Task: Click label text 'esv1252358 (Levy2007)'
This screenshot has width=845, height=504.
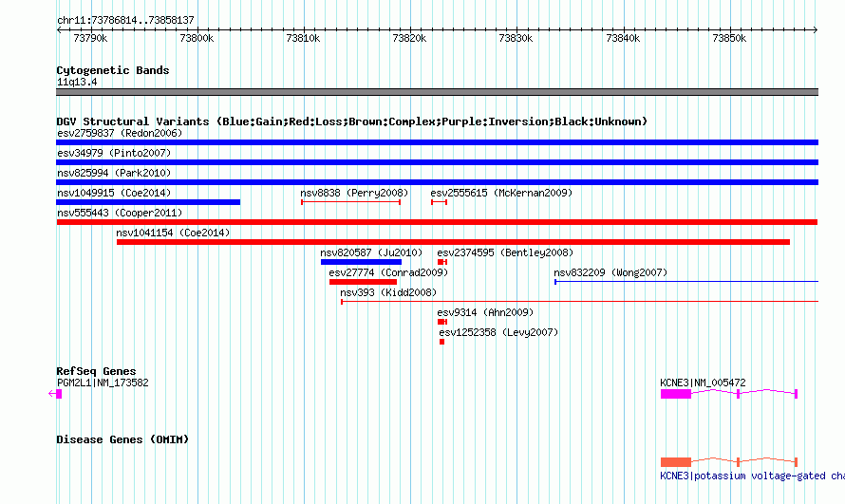Action: (x=498, y=332)
